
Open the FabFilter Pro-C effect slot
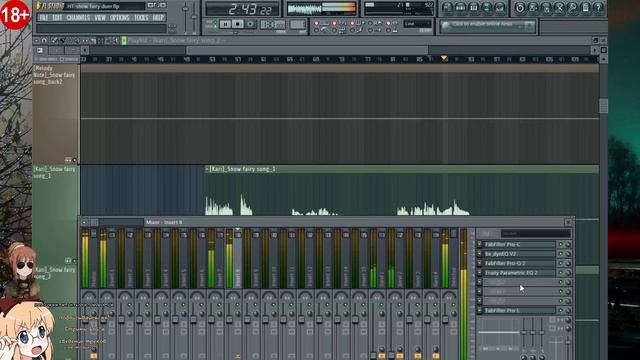pyautogui.click(x=520, y=244)
